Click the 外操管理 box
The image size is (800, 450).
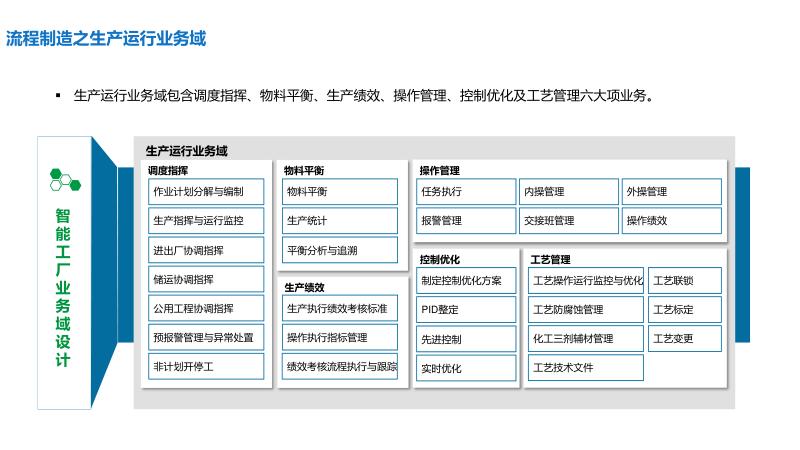click(671, 192)
